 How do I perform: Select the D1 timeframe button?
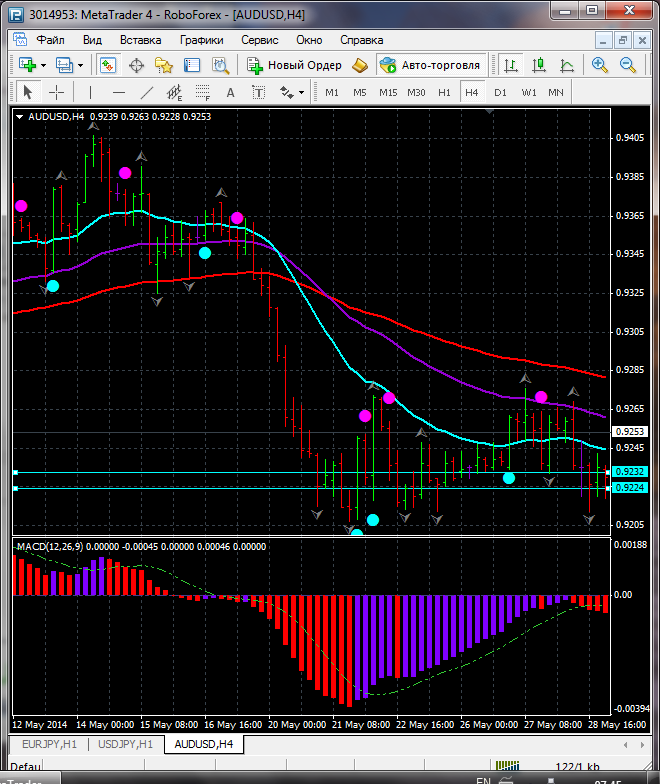500,92
